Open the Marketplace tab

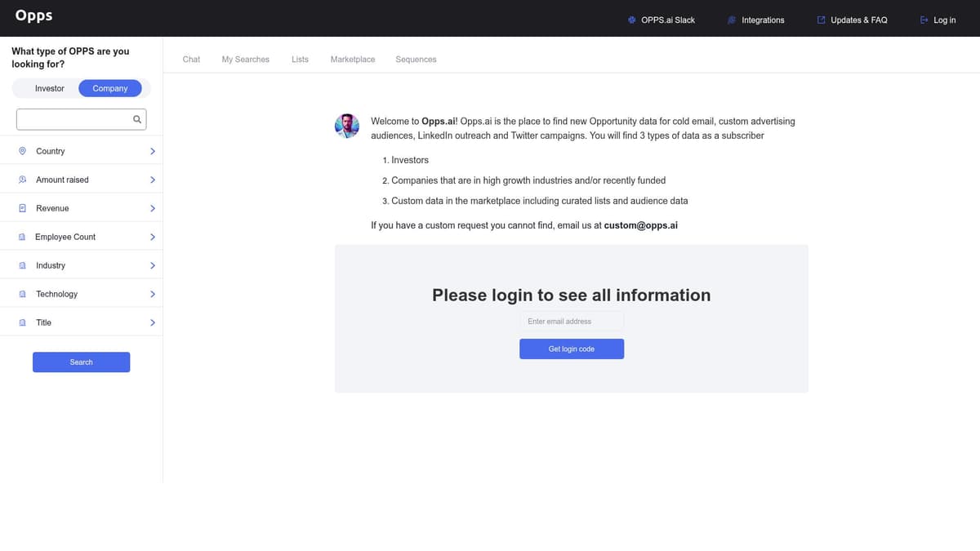[353, 60]
